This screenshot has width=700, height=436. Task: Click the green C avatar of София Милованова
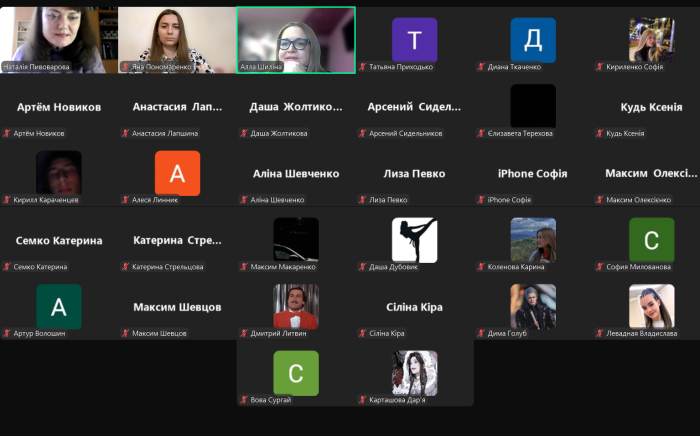[x=651, y=240]
